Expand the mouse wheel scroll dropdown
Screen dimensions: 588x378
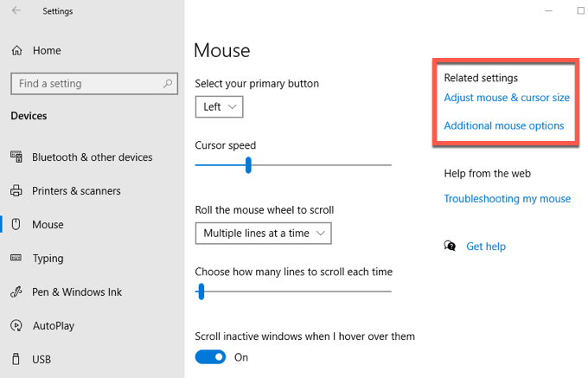coord(263,234)
